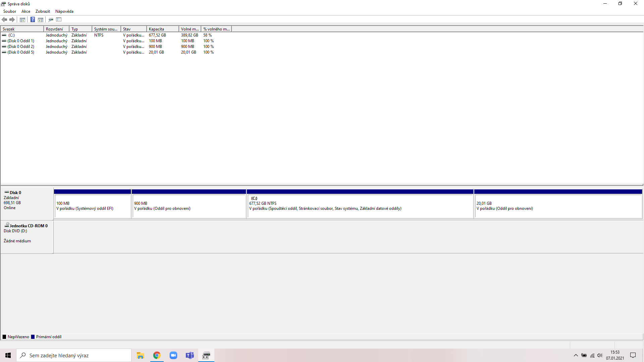Open the Akce menu

tap(26, 11)
